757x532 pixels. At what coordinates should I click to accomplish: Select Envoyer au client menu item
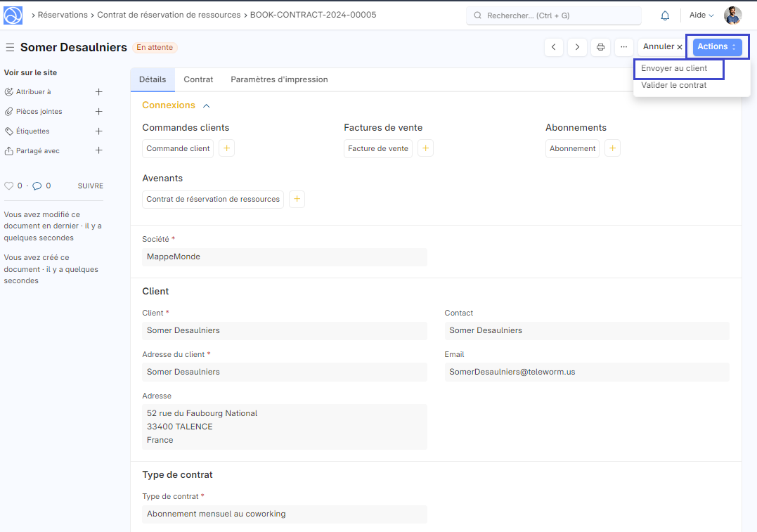(x=674, y=69)
